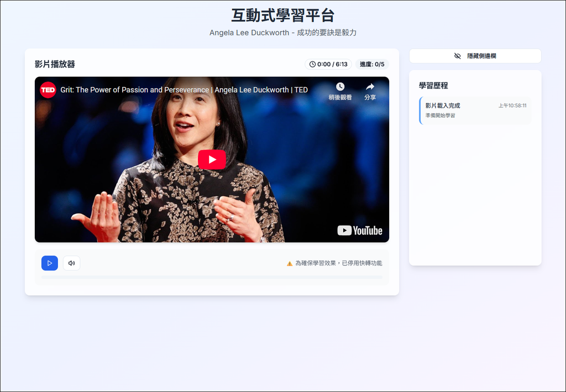Open the YouTube logo link in video

[x=359, y=231]
